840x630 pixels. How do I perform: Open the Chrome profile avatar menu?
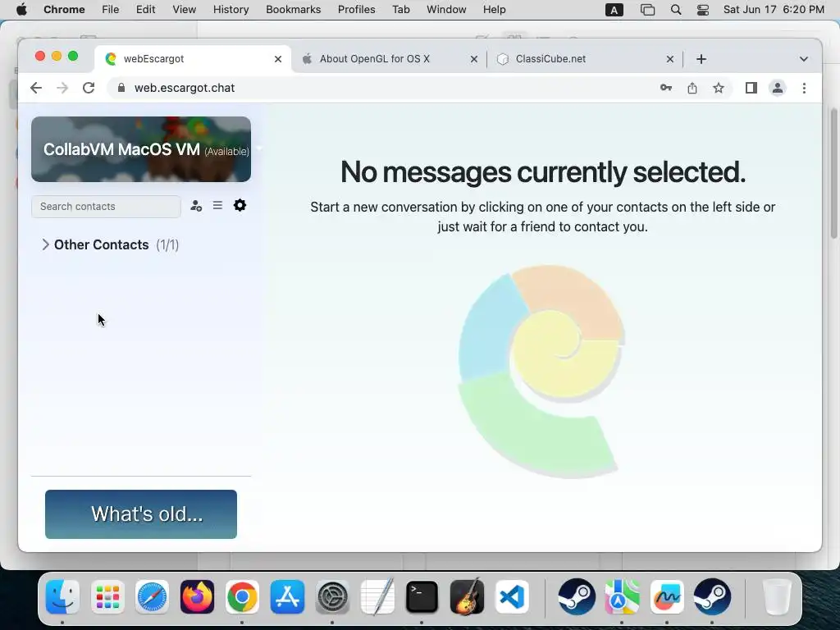pos(778,88)
